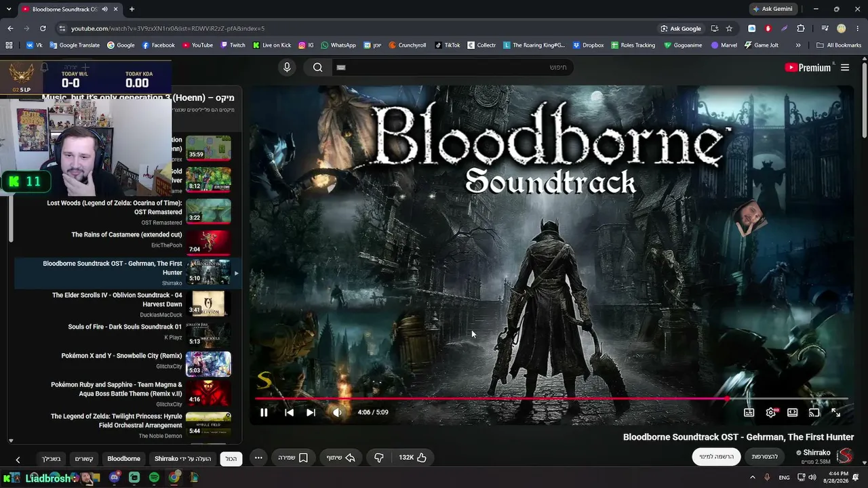Play Team Magma & Aqua Boss Battle thumbnail
This screenshot has height=488, width=868.
[208, 392]
